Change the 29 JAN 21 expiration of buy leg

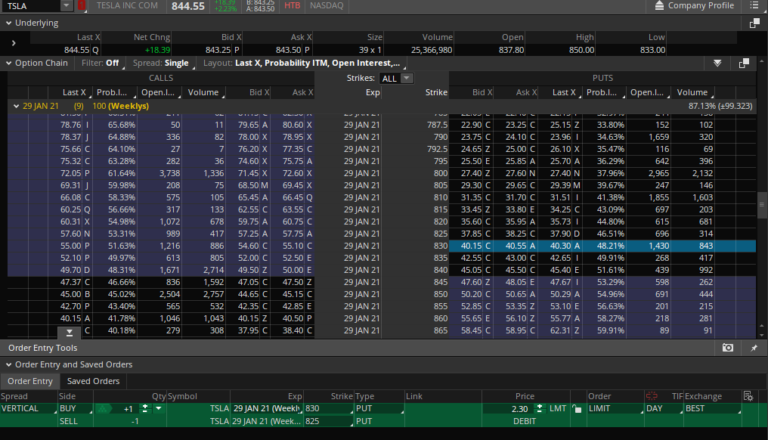pos(267,409)
